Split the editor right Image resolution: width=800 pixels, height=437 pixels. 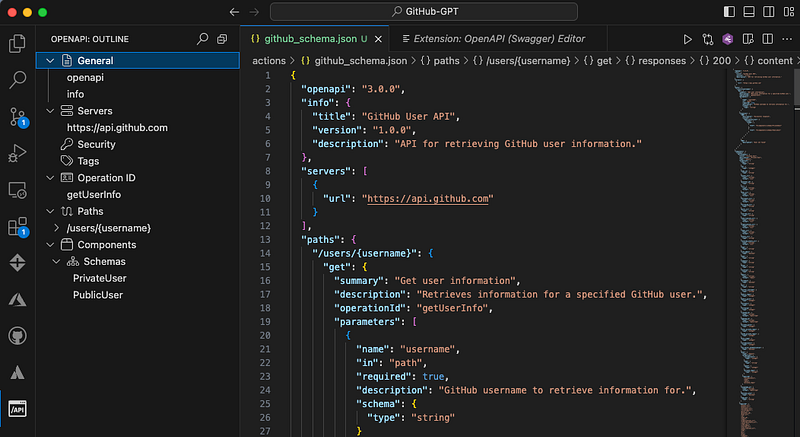tap(767, 39)
